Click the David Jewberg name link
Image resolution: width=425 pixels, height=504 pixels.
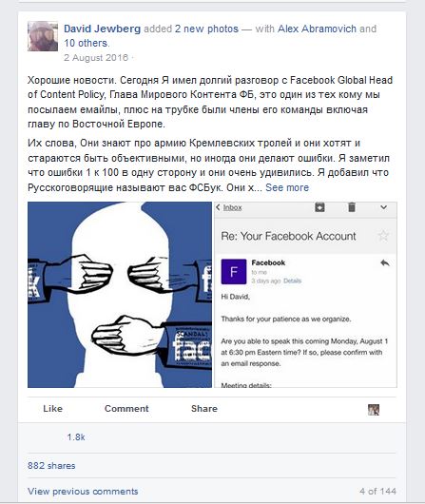pyautogui.click(x=103, y=29)
